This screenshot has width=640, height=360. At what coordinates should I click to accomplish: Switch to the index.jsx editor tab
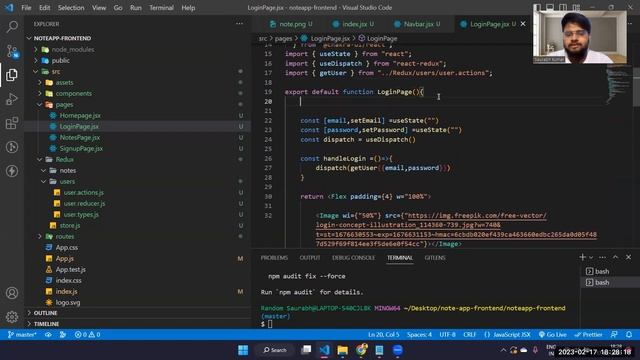coord(353,24)
